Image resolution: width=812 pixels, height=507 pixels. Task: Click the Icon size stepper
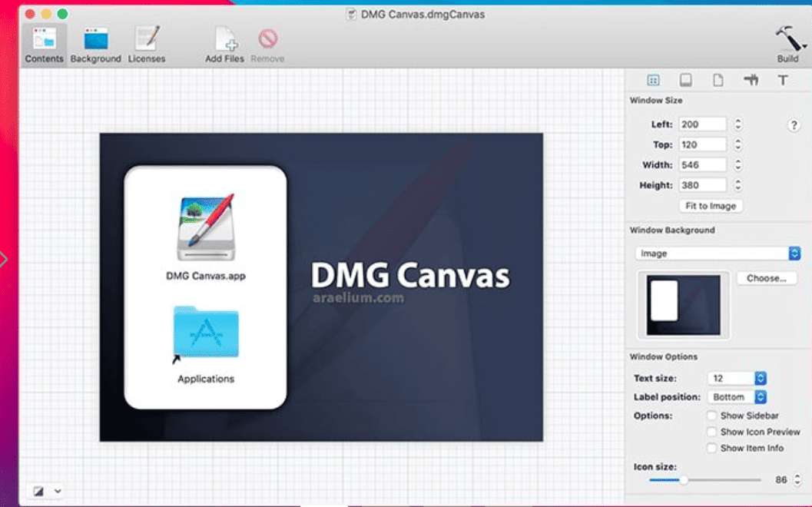tap(797, 480)
